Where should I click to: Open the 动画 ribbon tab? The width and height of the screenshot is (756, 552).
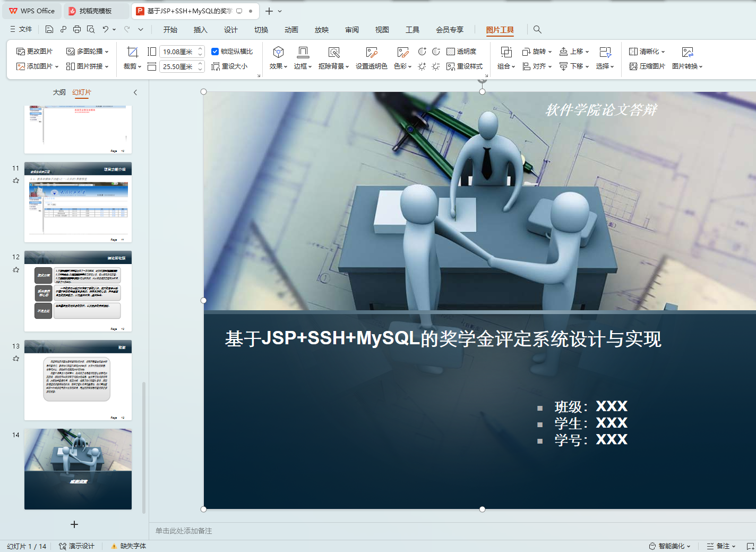tap(291, 30)
